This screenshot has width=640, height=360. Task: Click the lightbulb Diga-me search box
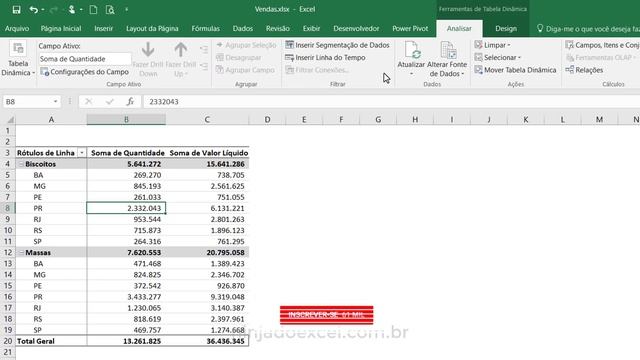click(588, 29)
